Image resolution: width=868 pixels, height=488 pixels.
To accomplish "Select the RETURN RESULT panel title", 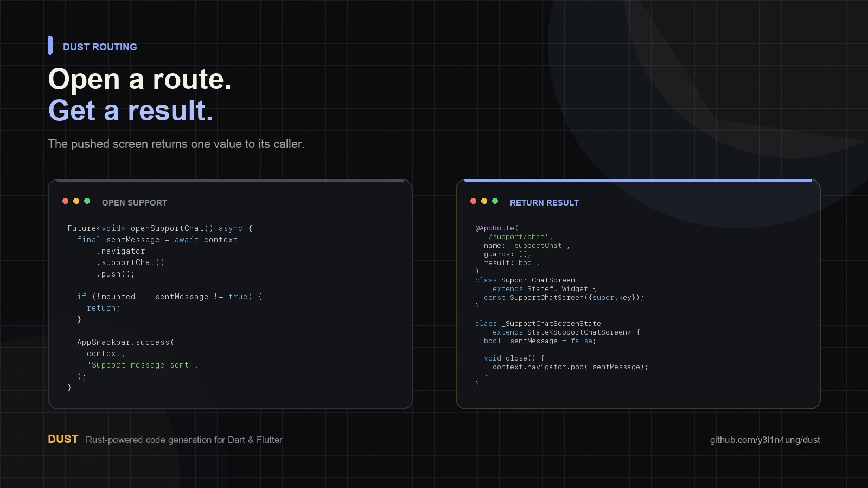I will pos(544,203).
